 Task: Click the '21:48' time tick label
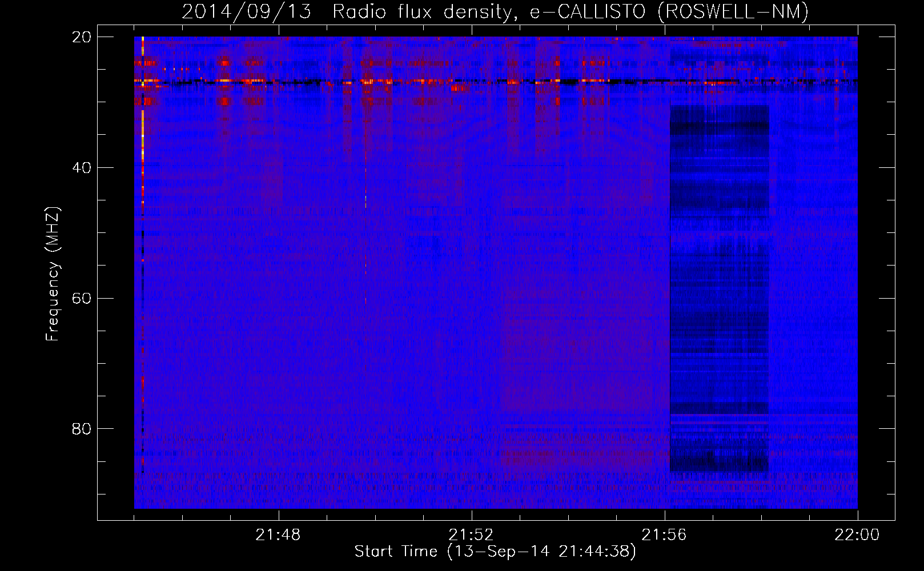point(278,535)
